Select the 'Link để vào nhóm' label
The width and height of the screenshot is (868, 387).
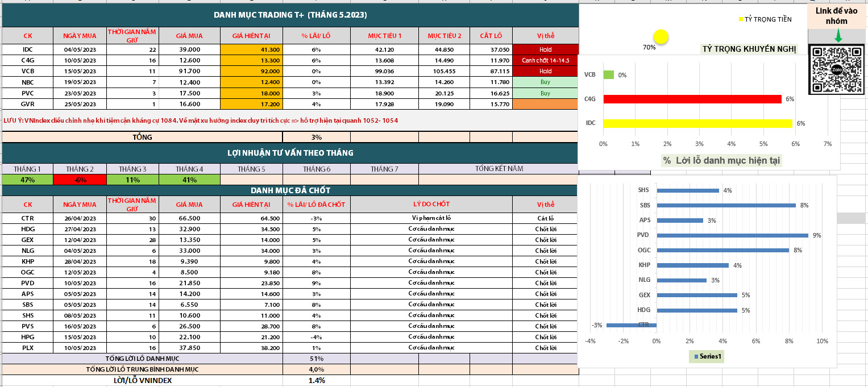[837, 16]
